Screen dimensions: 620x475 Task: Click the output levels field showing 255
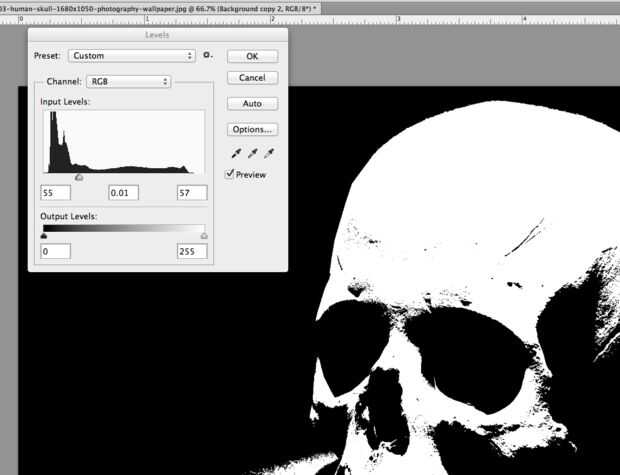[191, 251]
